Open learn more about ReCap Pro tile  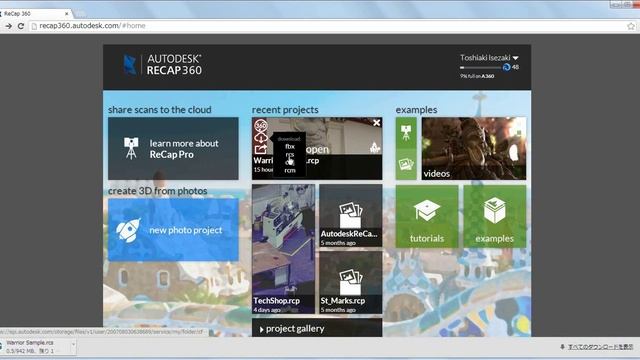click(x=173, y=149)
